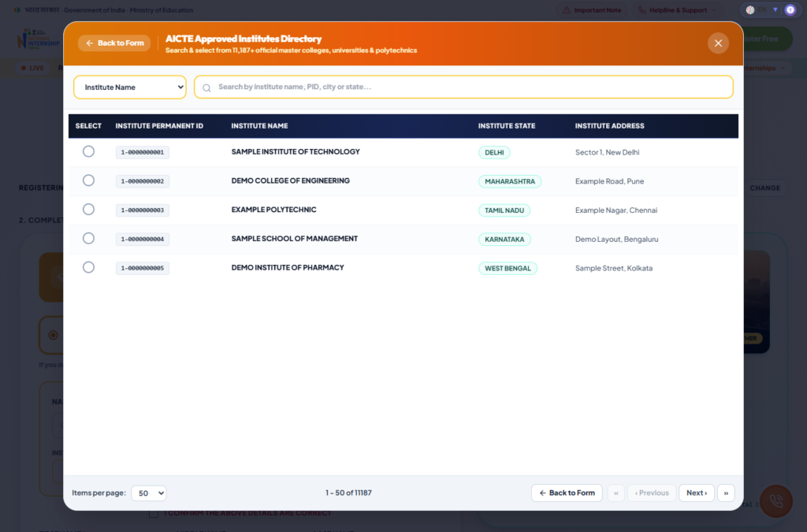Image resolution: width=807 pixels, height=532 pixels.
Task: Click permanent ID 1-0000000003
Action: [143, 210]
